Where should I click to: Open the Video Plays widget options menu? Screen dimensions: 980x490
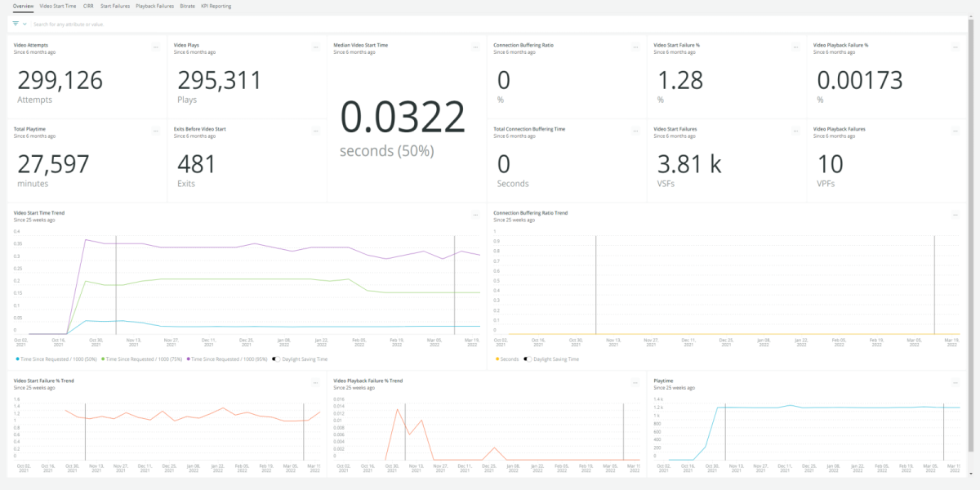click(x=315, y=47)
